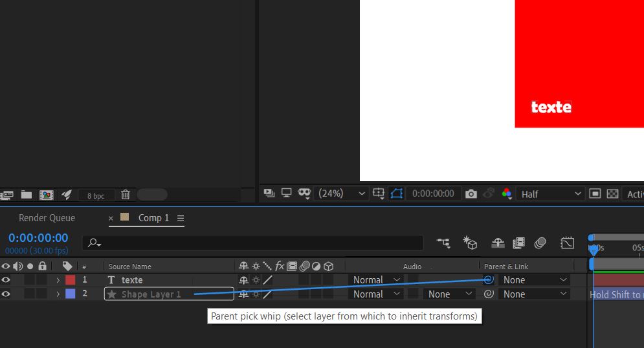Hide the texte layer with eye toggle
Viewport: 644px width, 348px height.
point(5,280)
